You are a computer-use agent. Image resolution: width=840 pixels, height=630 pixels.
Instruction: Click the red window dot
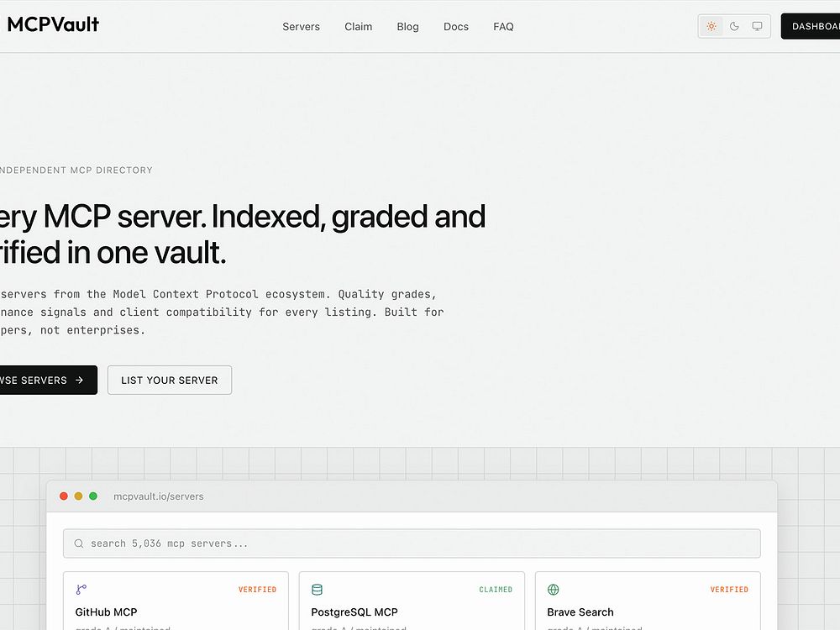coord(64,496)
